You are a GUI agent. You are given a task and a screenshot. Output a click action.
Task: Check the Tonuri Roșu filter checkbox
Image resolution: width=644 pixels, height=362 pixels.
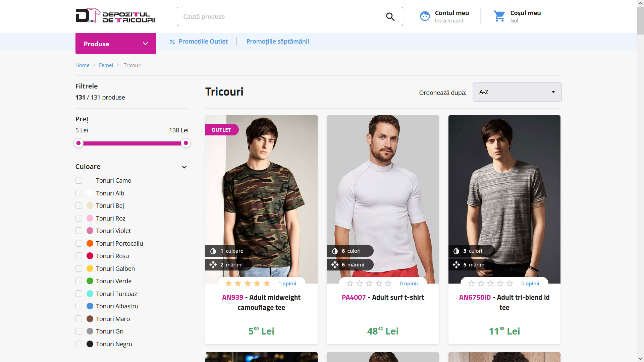(x=79, y=256)
